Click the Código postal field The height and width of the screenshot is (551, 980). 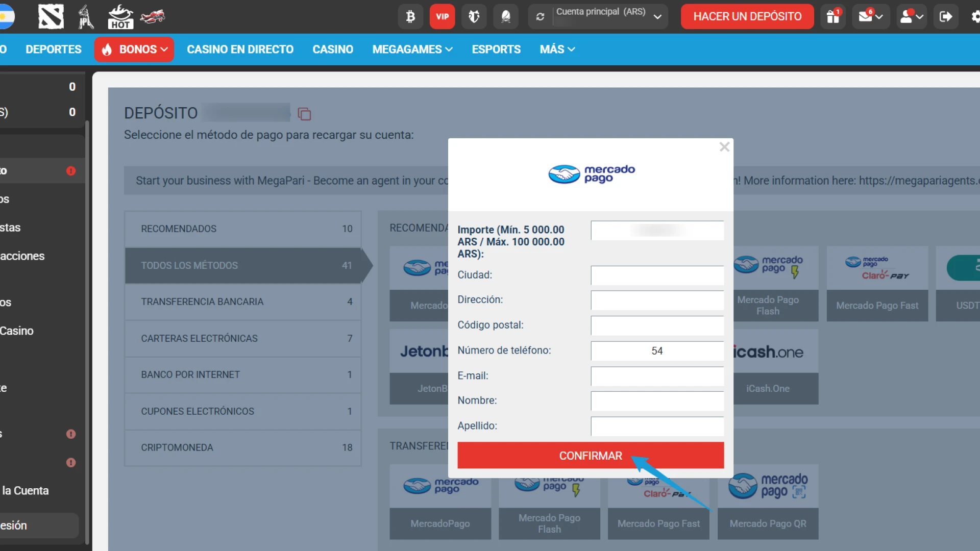657,325
